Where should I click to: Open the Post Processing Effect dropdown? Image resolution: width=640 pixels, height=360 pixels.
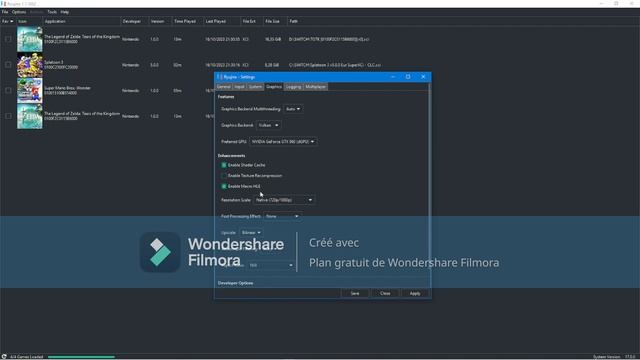[x=282, y=216]
